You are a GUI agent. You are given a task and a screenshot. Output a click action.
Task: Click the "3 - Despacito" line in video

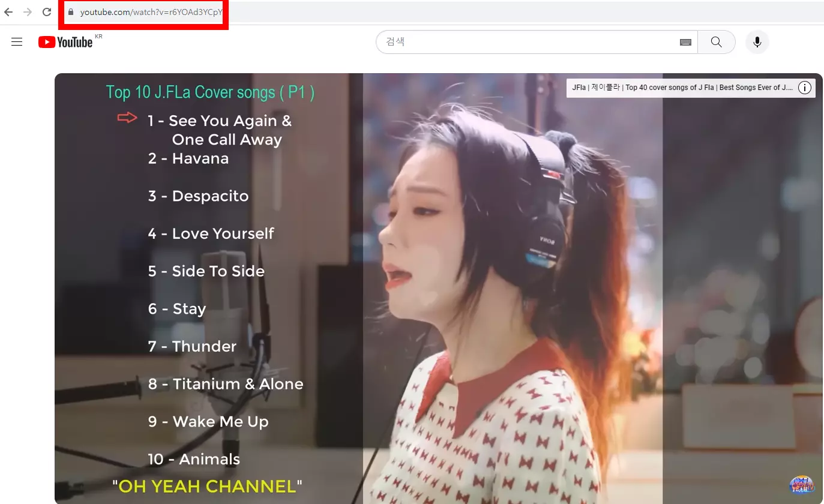tap(198, 196)
